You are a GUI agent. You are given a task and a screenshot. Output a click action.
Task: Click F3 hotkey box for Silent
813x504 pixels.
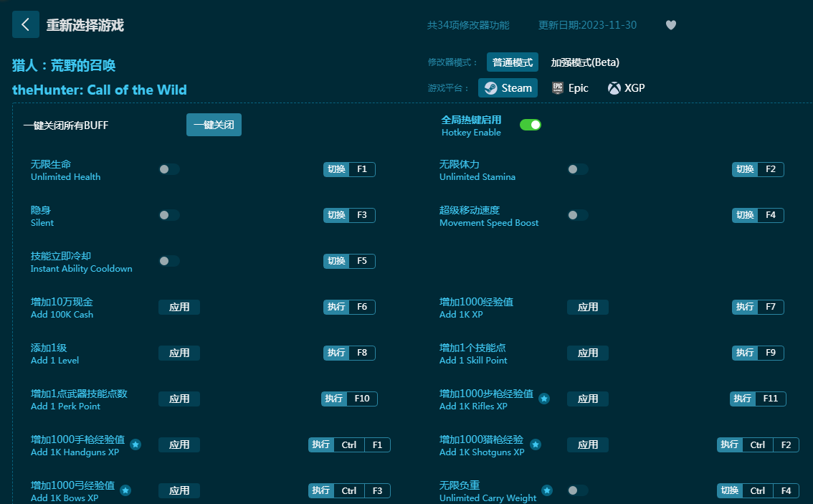click(362, 215)
